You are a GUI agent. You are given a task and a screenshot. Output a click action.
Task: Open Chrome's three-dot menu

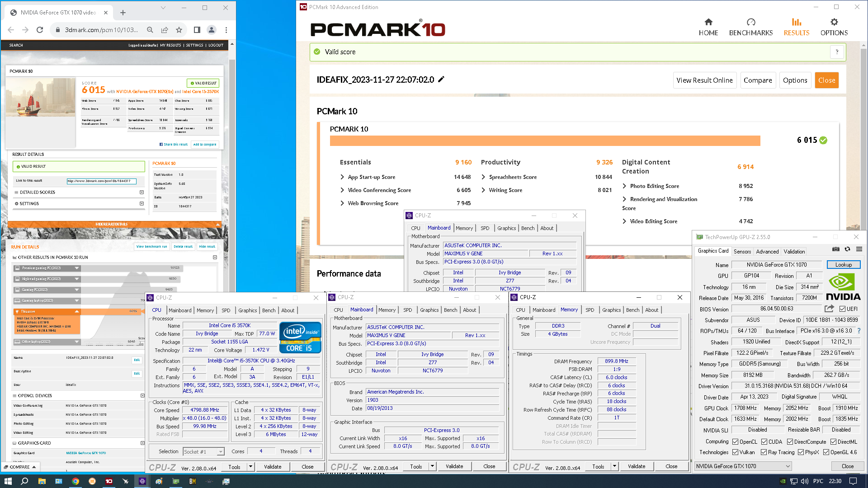coord(226,30)
